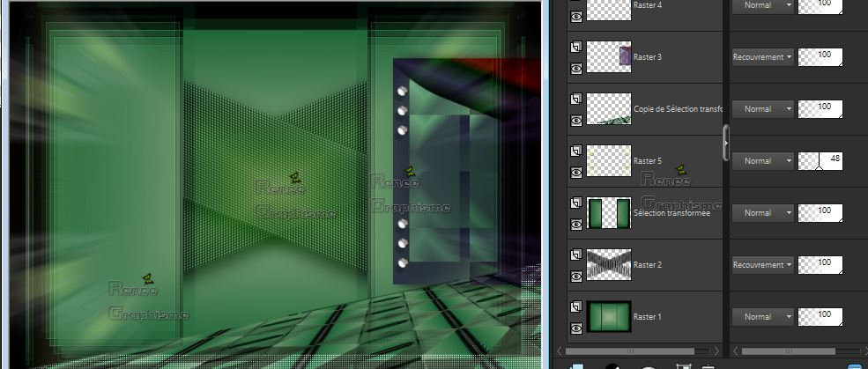The height and width of the screenshot is (369, 868).
Task: Open blend mode dropdown for Copie de Sélection
Action: [x=763, y=109]
